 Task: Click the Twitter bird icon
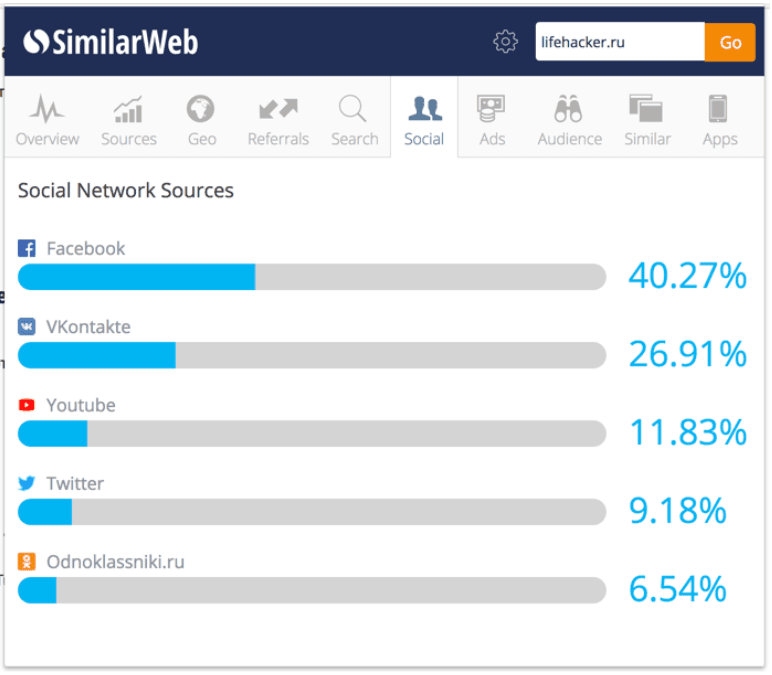[27, 483]
